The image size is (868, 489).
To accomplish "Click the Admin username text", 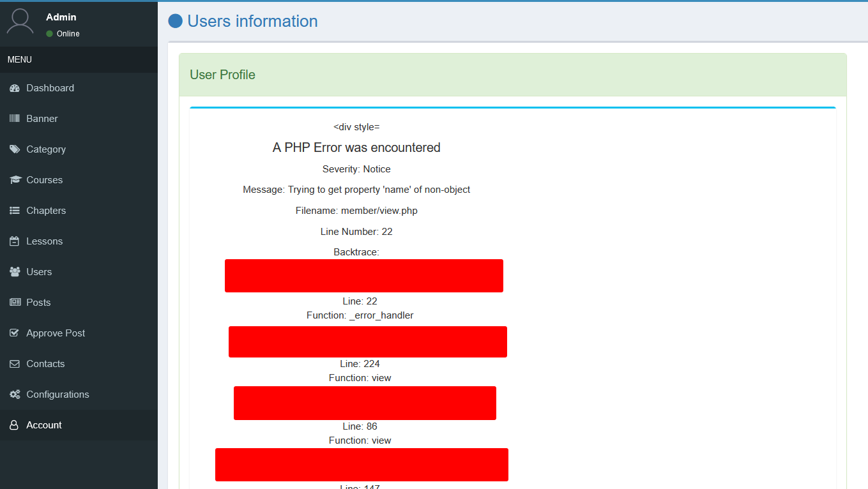I will point(61,17).
